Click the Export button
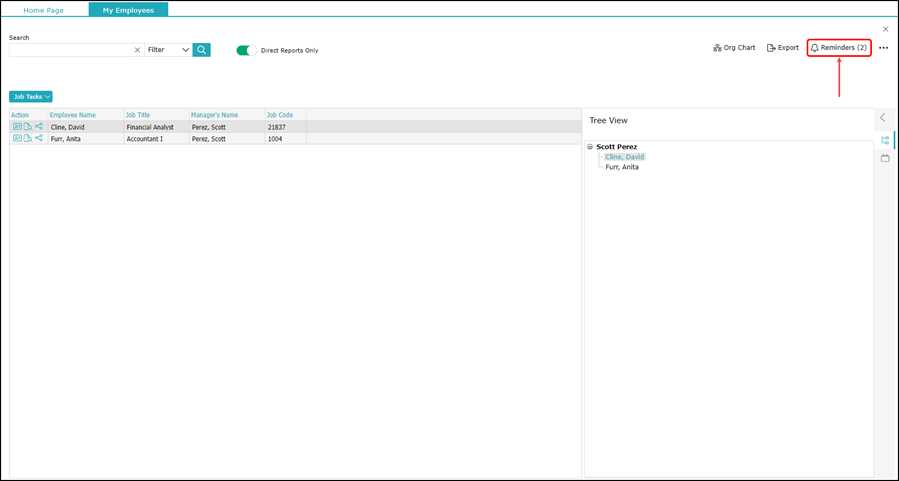 [783, 48]
